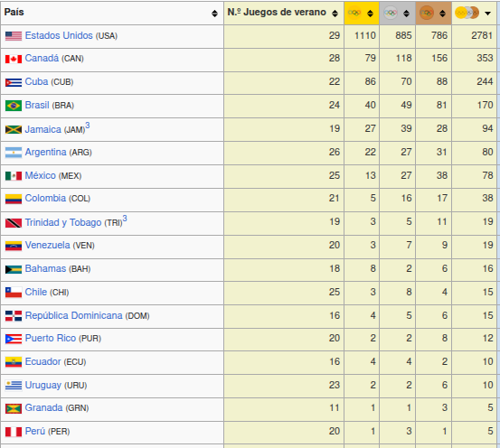Click the Argentina flag icon
Viewport: 500px width, 448px height.
point(14,153)
